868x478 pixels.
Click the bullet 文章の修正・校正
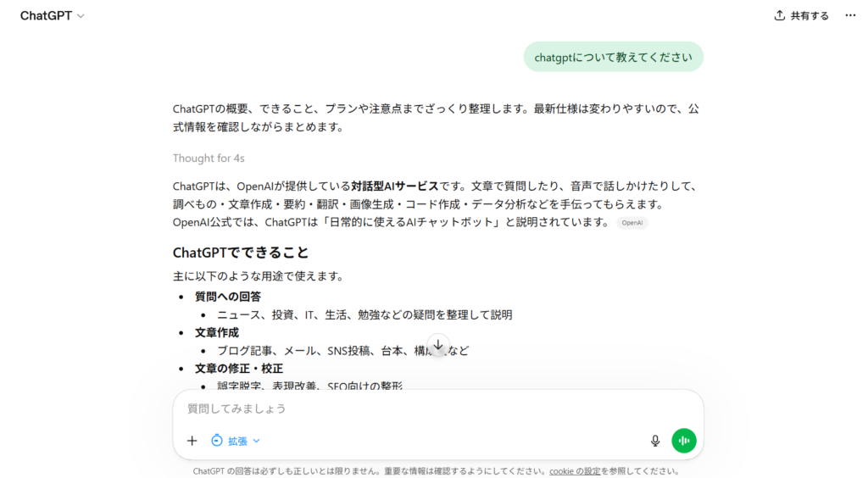click(238, 369)
